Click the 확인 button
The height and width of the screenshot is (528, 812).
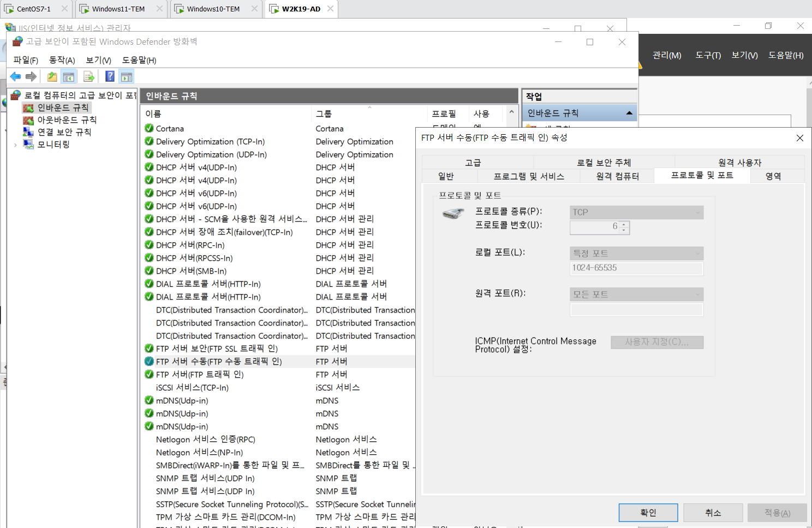click(x=648, y=513)
